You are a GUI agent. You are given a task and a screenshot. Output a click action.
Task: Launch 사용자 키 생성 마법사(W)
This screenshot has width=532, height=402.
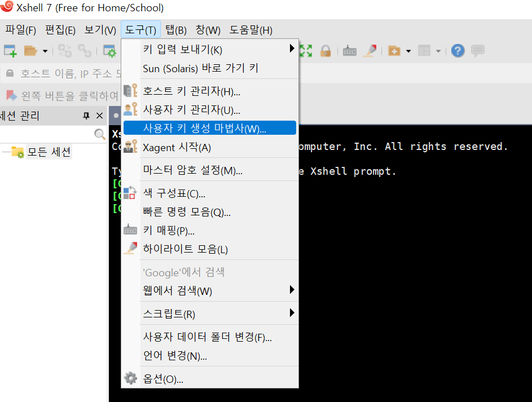point(210,128)
